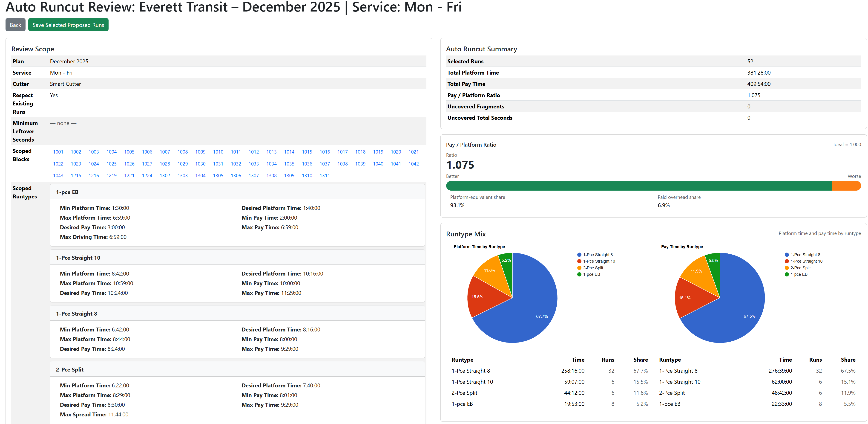Open scoped block 1021 link

tap(414, 152)
